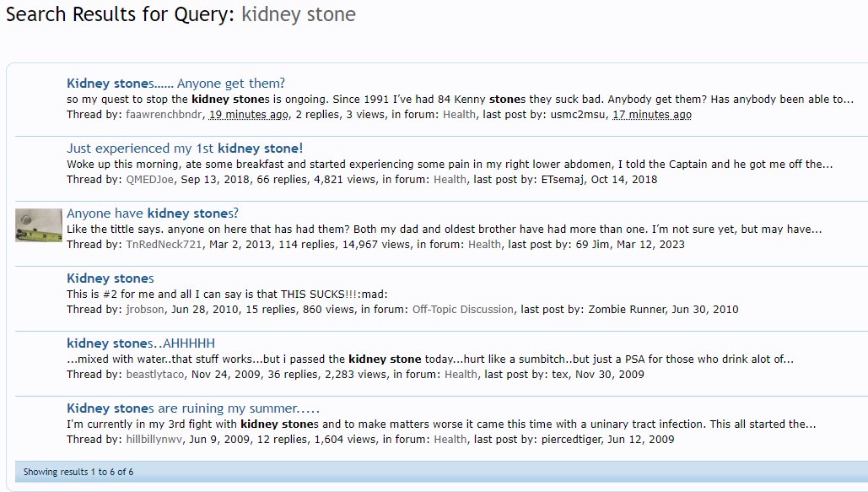This screenshot has height=492, width=868.
Task: View profile of user jrobson
Action: [x=145, y=309]
